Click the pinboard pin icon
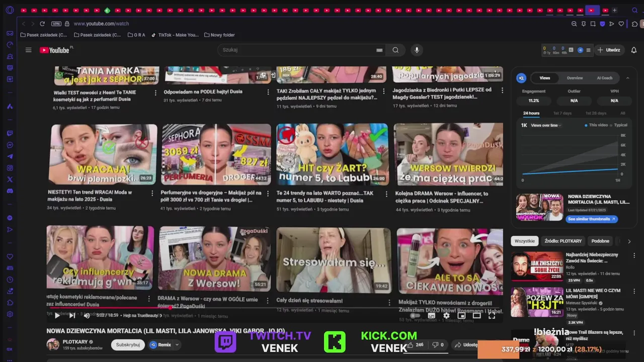The width and height of the screenshot is (644, 362). (584, 24)
